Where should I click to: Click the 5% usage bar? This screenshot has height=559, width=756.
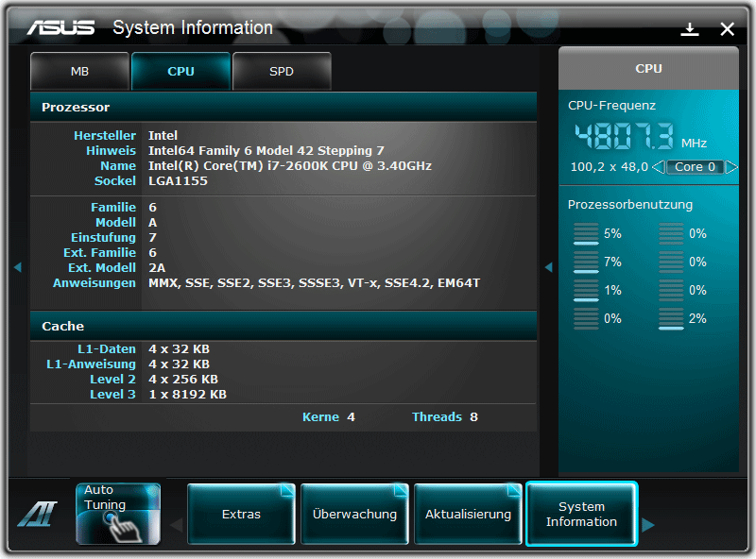(x=586, y=234)
